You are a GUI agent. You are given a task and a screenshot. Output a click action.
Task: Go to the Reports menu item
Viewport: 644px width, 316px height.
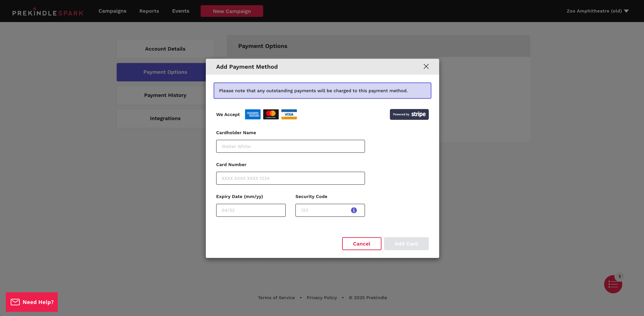point(149,11)
